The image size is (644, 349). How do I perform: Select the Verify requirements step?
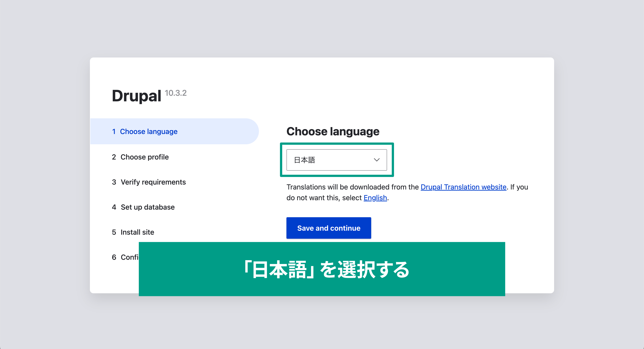pos(149,182)
